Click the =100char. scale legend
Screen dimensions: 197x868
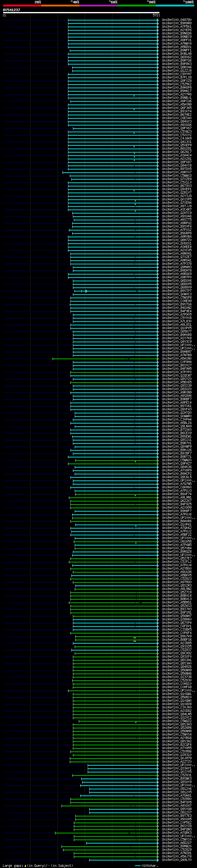point(146,865)
